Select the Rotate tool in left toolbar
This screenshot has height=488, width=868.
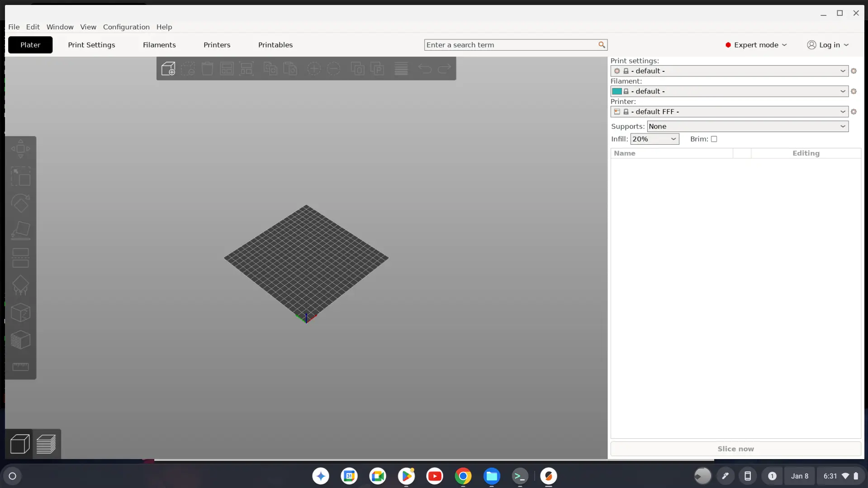click(20, 204)
